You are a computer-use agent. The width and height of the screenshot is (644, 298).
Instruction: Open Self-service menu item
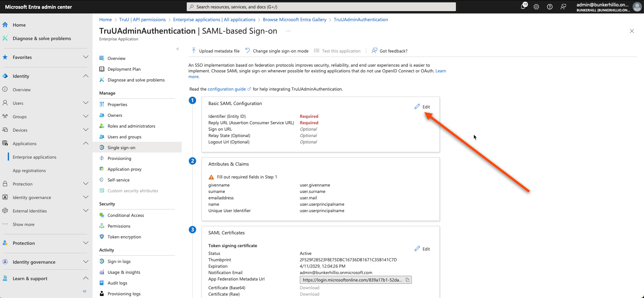[118, 180]
